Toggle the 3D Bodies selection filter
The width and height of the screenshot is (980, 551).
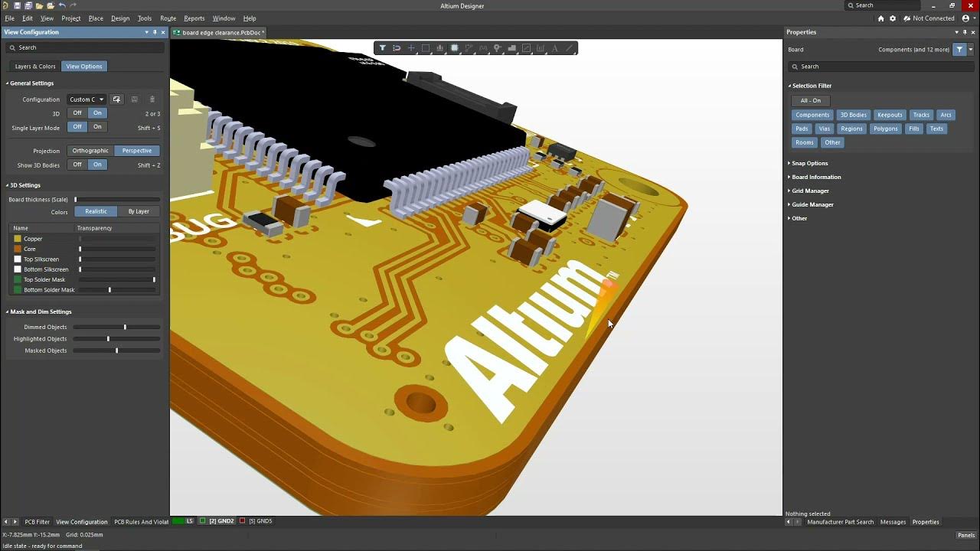[x=853, y=115]
